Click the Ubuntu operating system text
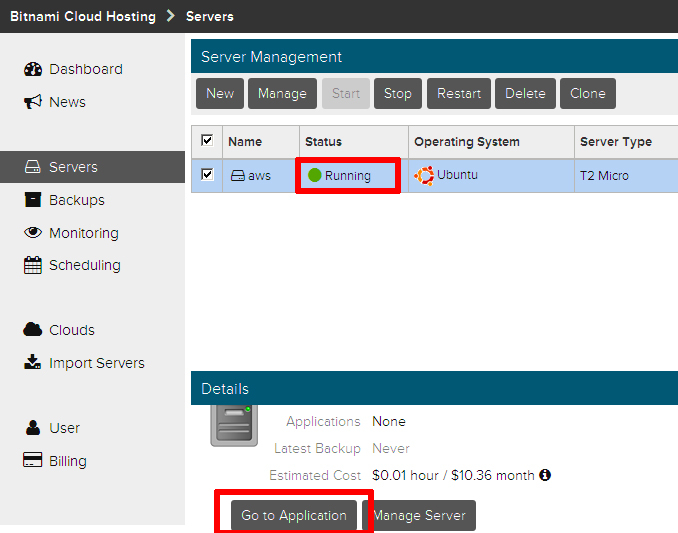The image size is (678, 533). coord(457,175)
